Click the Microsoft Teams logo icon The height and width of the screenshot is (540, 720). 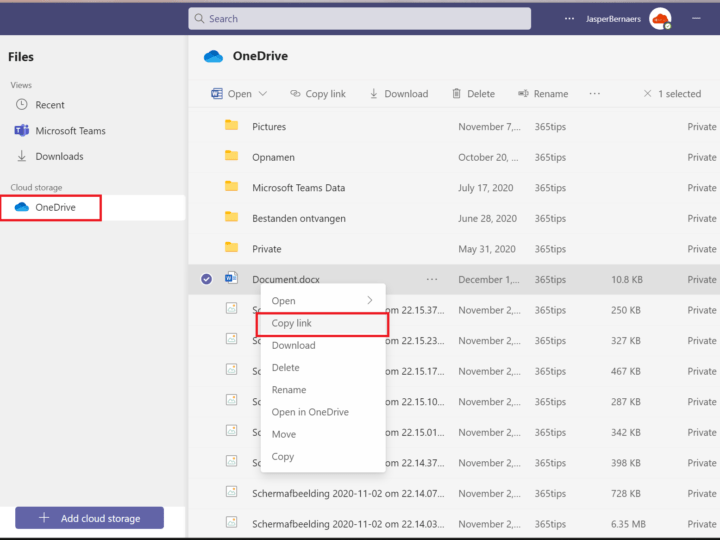click(x=22, y=130)
